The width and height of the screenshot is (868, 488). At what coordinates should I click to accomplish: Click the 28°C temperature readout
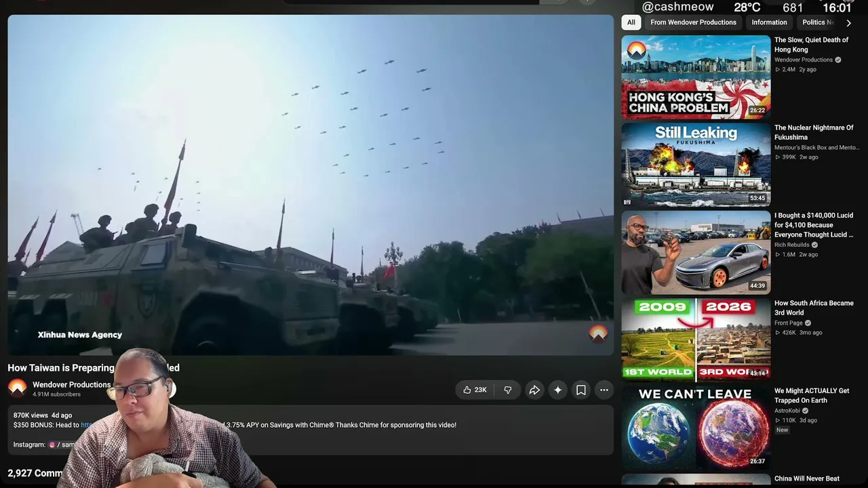[747, 7]
